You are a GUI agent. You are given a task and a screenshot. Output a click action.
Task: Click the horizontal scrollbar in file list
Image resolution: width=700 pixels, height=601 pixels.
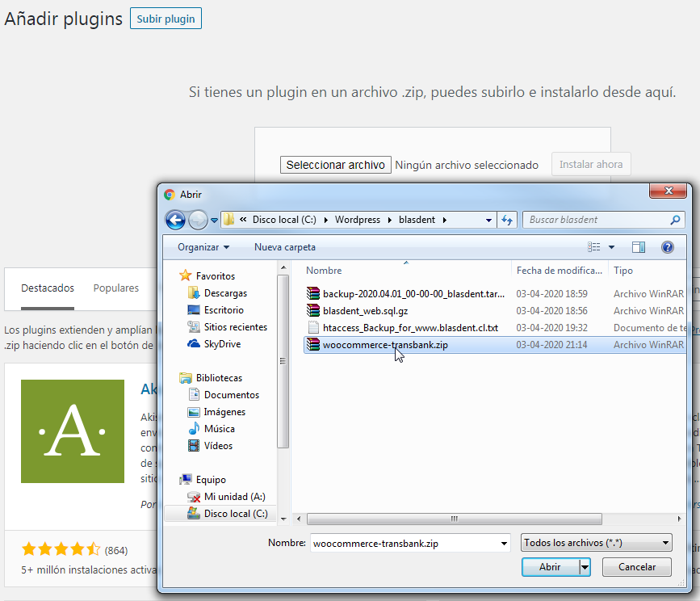click(x=452, y=519)
